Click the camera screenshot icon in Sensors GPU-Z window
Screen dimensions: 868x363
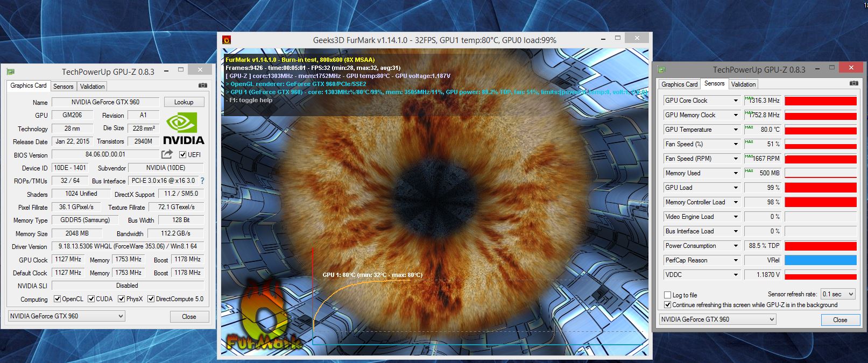coord(853,83)
